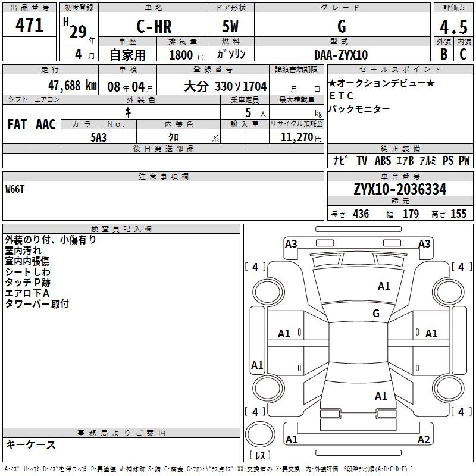This screenshot has width=476, height=476.
Task: Click the 後日発送部品 section header
Action: click(163, 149)
